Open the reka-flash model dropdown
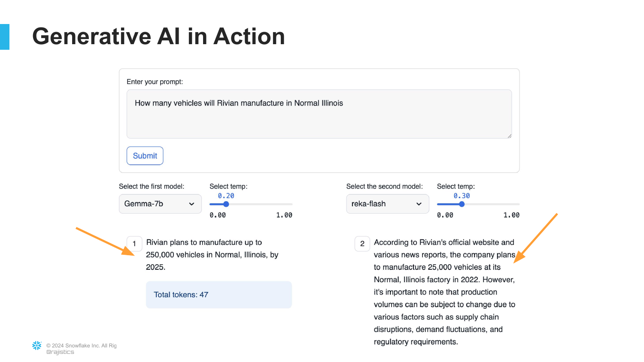 pyautogui.click(x=387, y=204)
